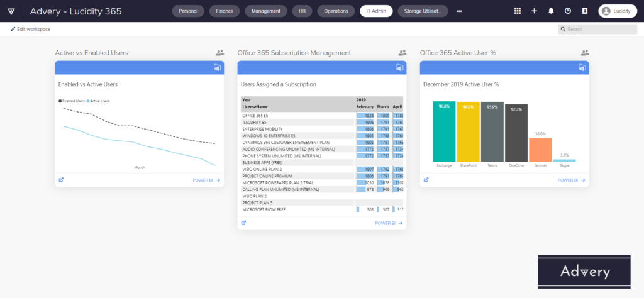Click the OFFICE 365 E5 row label
This screenshot has width=644, height=298.
tap(255, 115)
